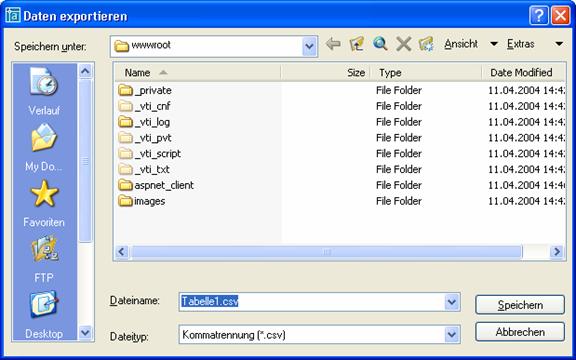Select the _vti_txt folder icon

(125, 169)
